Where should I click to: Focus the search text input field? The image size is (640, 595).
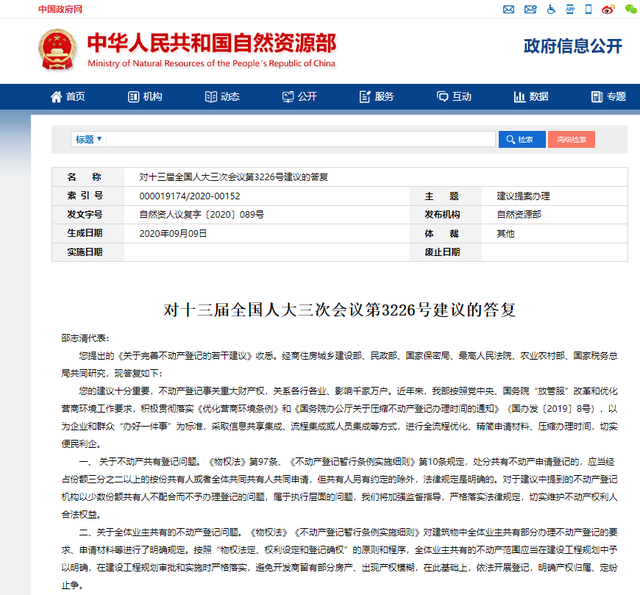(301, 139)
